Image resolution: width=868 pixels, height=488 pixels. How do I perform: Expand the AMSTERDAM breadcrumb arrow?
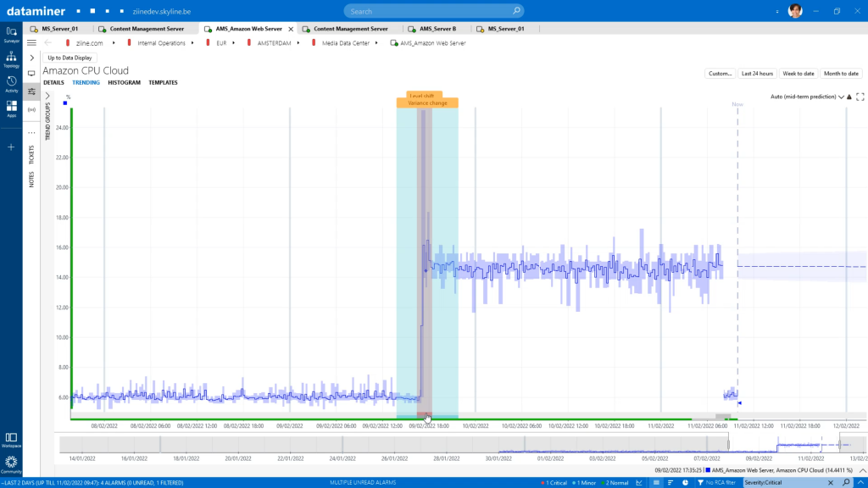point(298,42)
